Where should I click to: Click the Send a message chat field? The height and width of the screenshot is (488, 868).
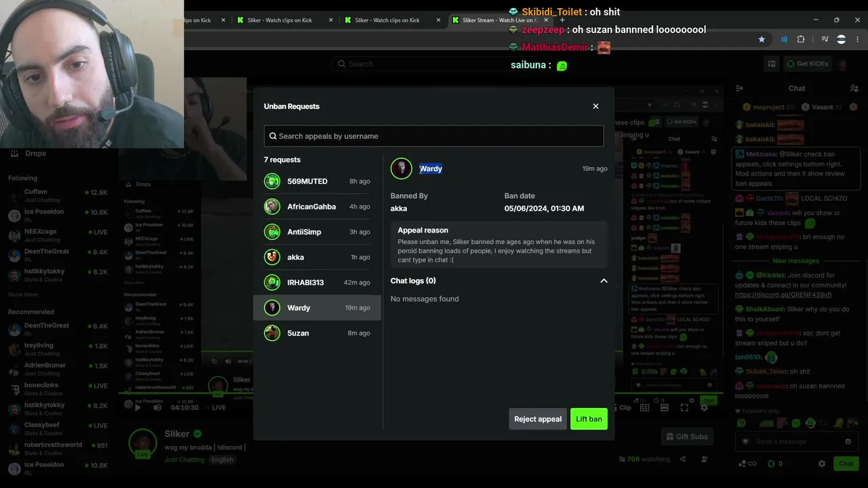point(797,441)
